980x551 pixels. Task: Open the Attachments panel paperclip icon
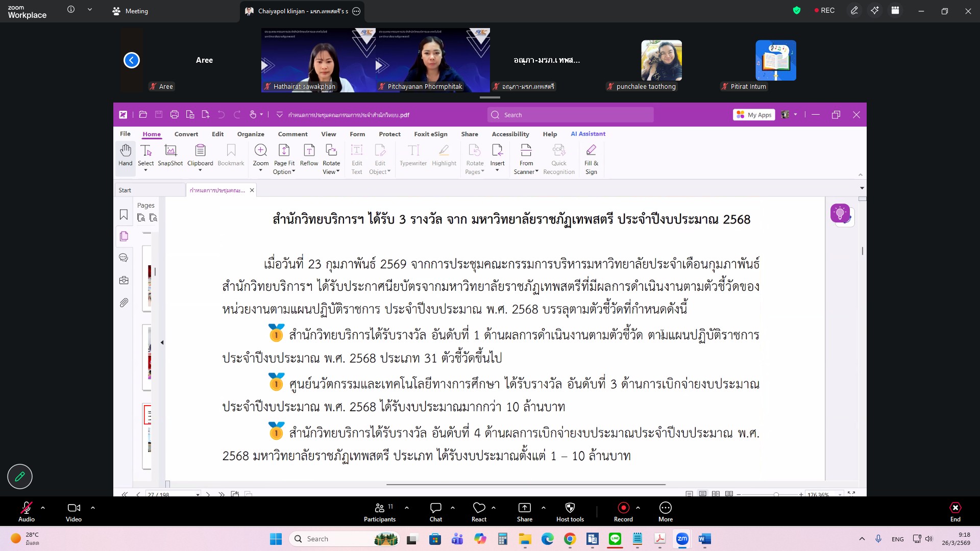click(x=124, y=303)
